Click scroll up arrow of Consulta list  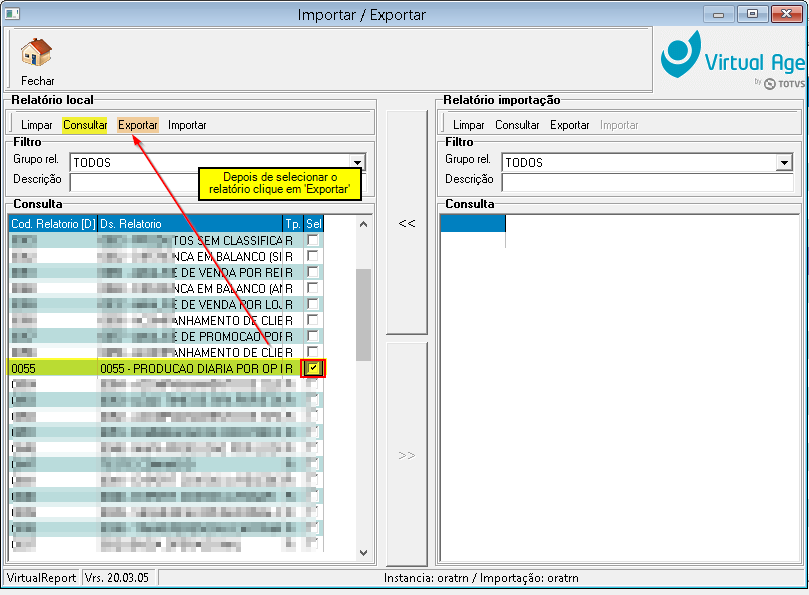pyautogui.click(x=363, y=224)
